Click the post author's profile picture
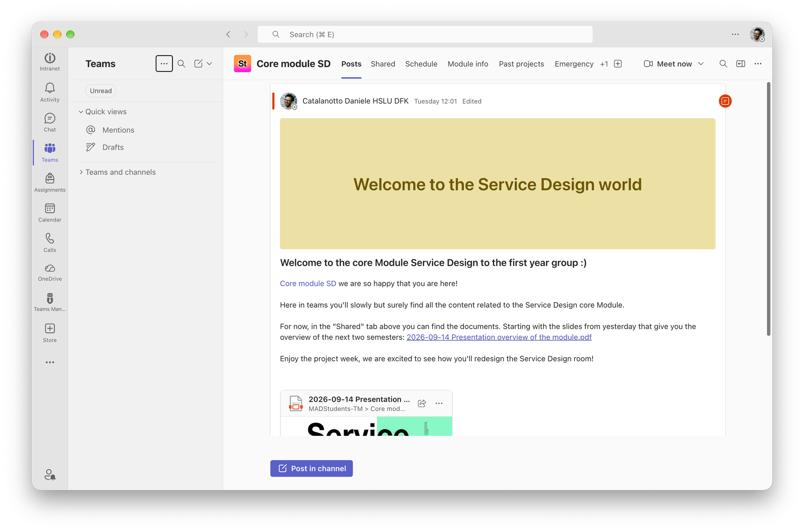 [289, 101]
